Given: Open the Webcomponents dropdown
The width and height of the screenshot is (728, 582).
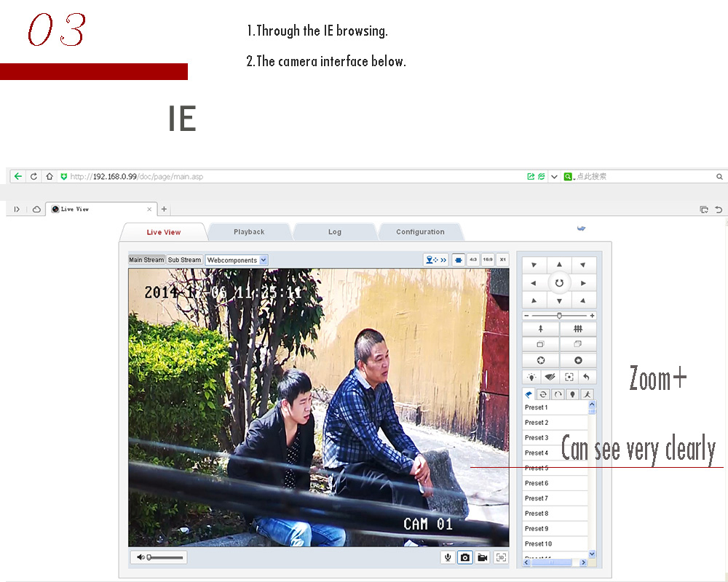Looking at the screenshot, I should (x=236, y=260).
